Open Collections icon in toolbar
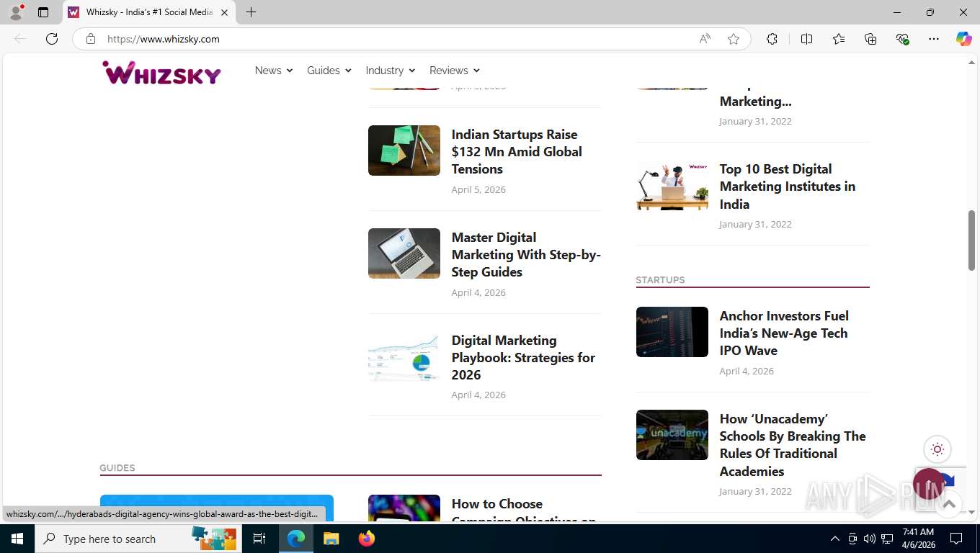 [x=870, y=39]
